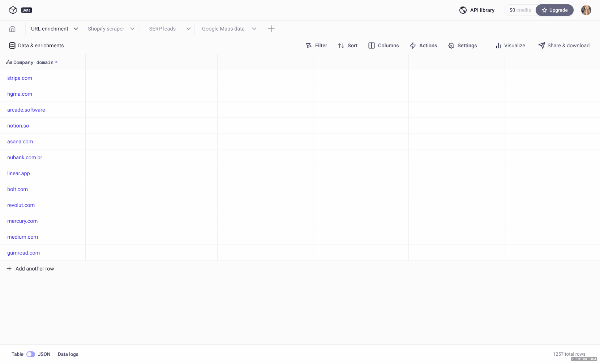Click the Visualize bar chart icon
This screenshot has height=364, width=600.
(x=498, y=45)
